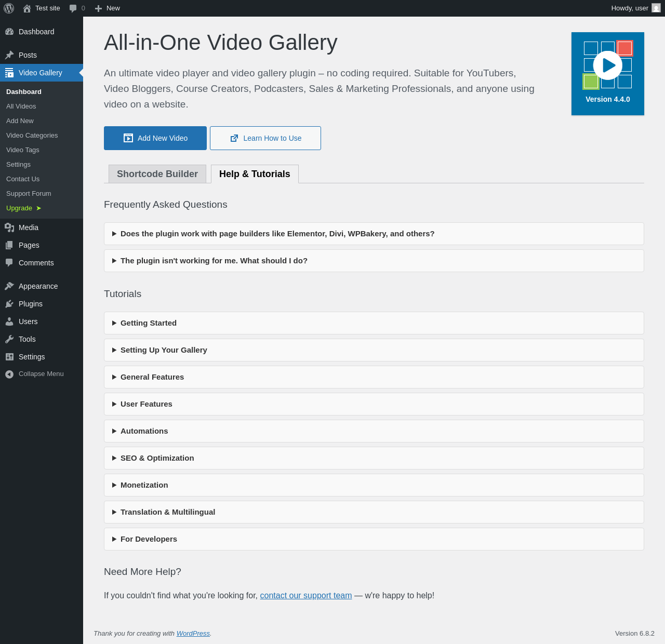Click the Settings sliders icon in sidebar
665x644 pixels.
coord(9,357)
